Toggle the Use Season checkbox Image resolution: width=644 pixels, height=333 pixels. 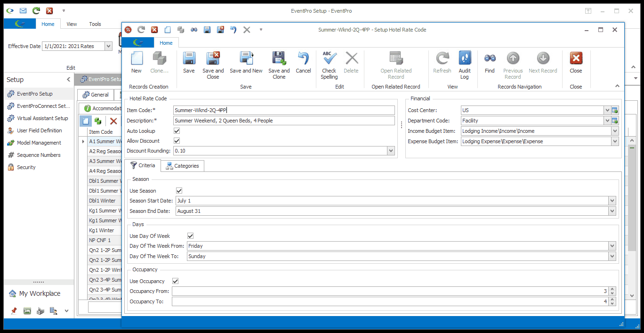179,191
